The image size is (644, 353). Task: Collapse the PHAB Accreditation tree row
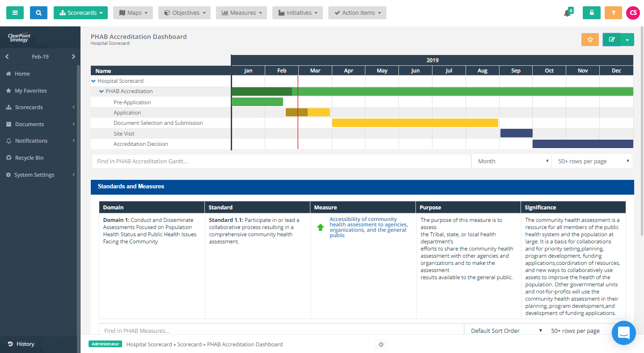coord(101,91)
